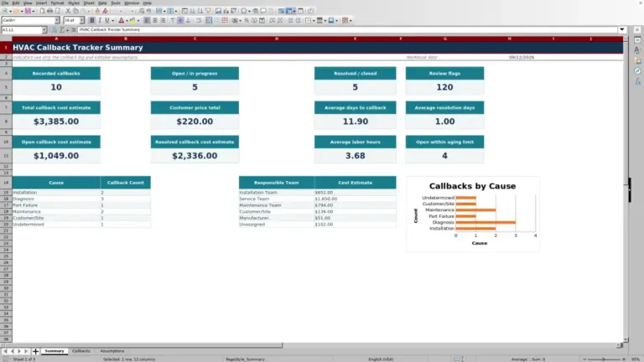Viewport: 644px width, 362px height.
Task: Jump to the last sheet tab arrow
Action: (26, 351)
